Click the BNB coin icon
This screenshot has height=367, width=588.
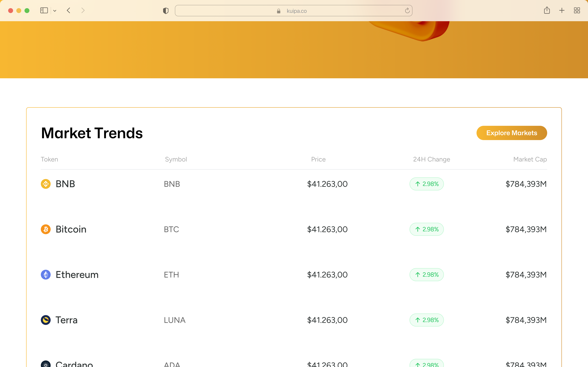point(46,184)
